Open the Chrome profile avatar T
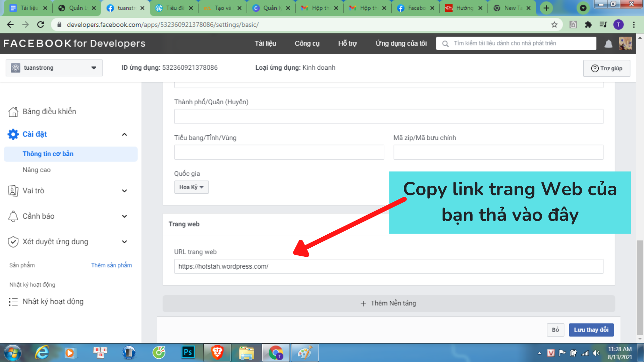 pyautogui.click(x=618, y=24)
